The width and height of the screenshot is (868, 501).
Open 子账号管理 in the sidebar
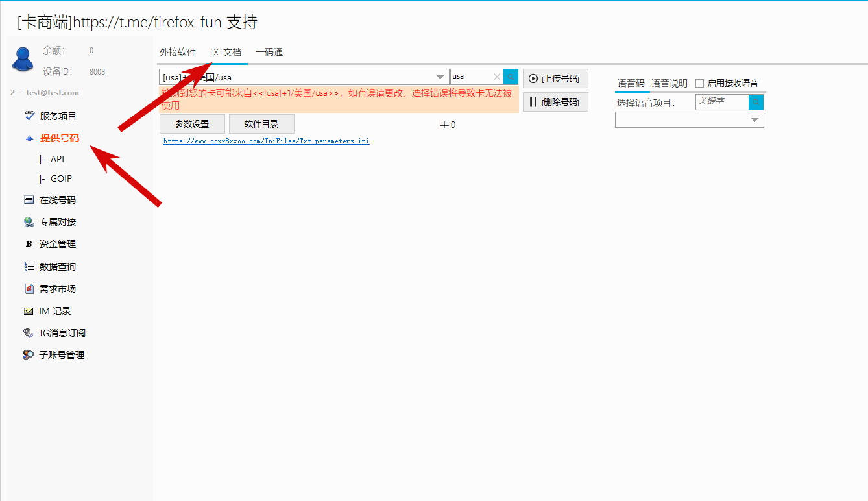coord(62,355)
